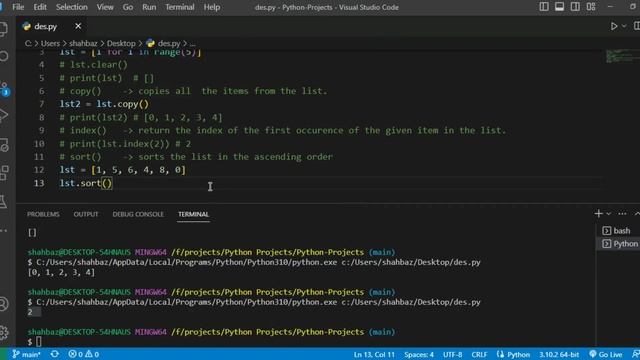The width and height of the screenshot is (640, 360).
Task: Click the main branch in status bar
Action: 27,354
